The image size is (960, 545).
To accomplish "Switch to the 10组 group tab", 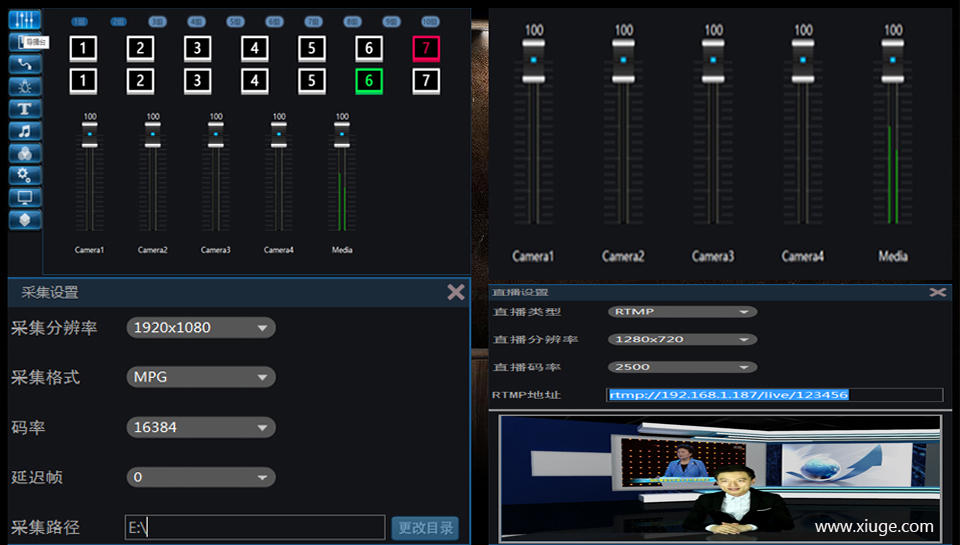I will 430,21.
